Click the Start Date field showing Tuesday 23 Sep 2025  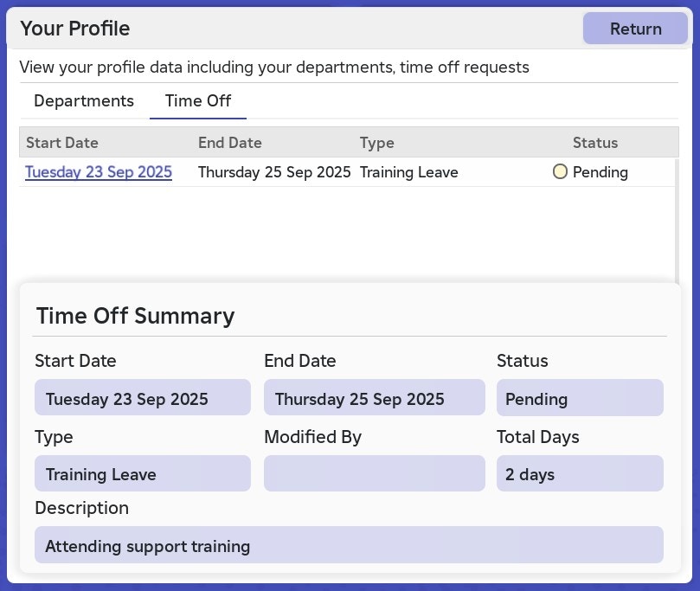[x=143, y=398]
